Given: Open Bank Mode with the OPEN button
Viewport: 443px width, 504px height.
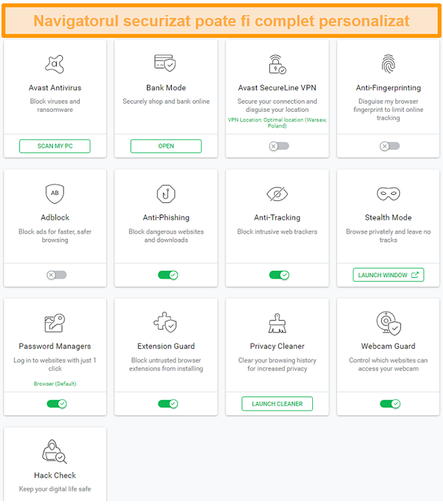Looking at the screenshot, I should [x=166, y=146].
